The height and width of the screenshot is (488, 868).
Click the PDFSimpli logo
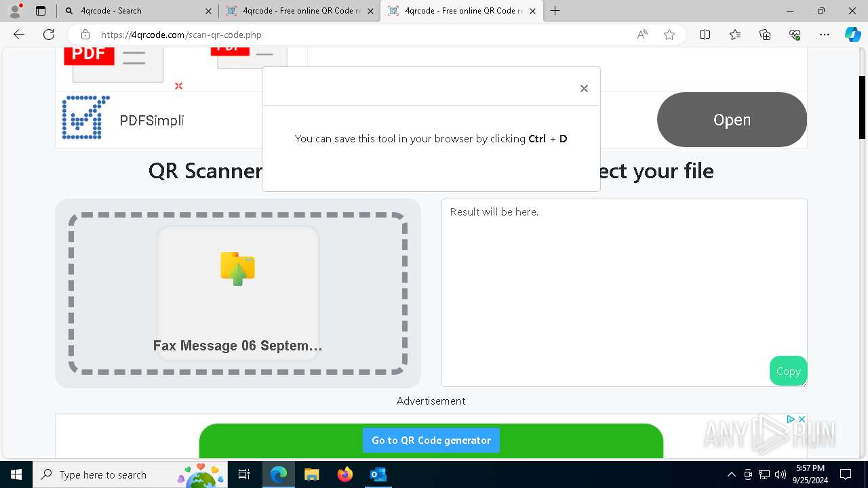tap(86, 117)
